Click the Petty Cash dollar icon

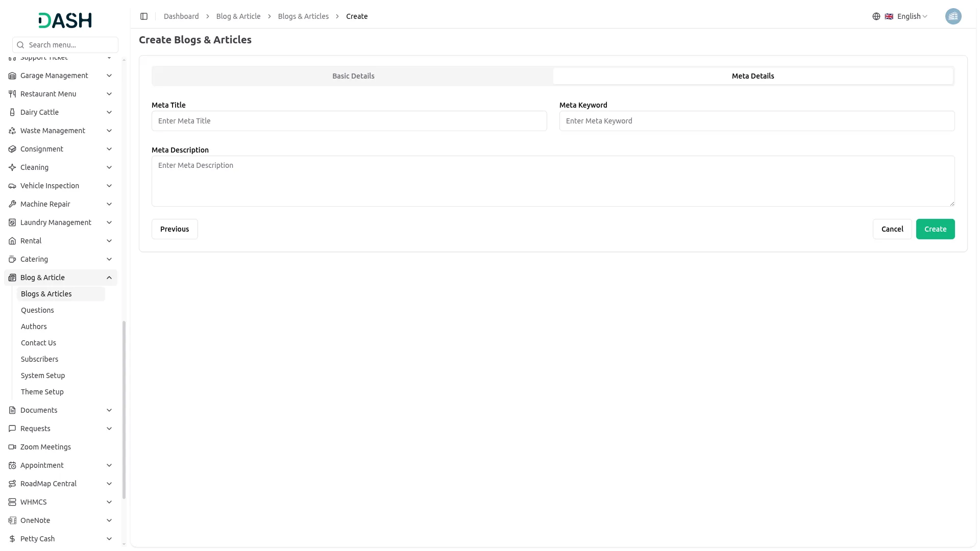(12, 539)
